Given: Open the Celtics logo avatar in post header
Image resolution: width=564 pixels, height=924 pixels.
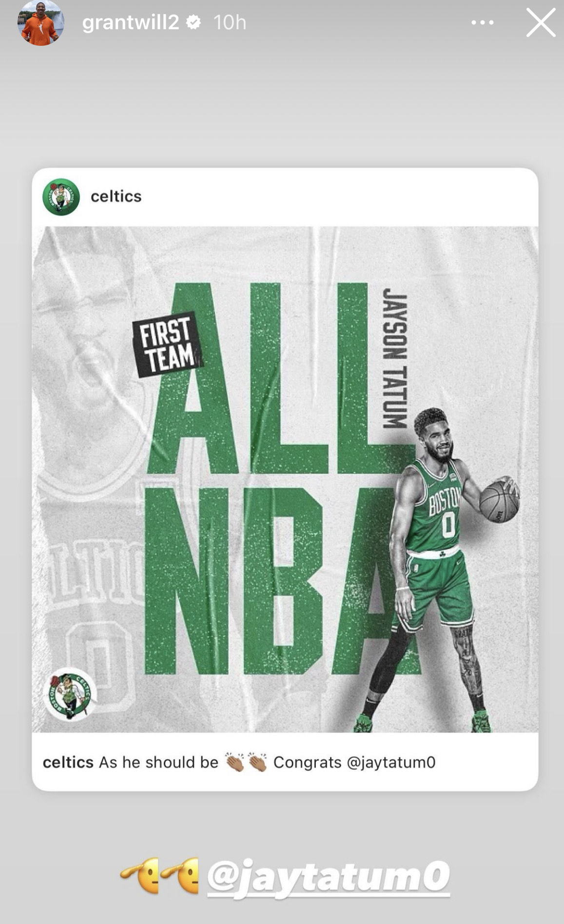Looking at the screenshot, I should click(61, 197).
